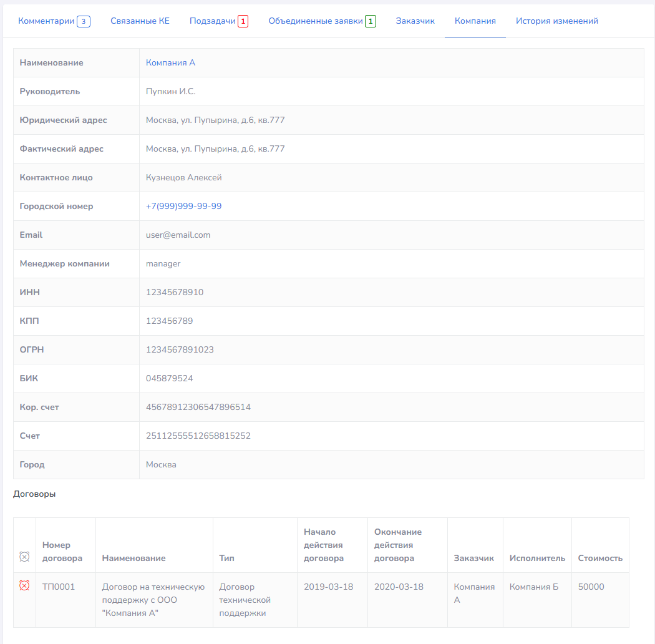Image resolution: width=655 pixels, height=644 pixels.
Task: Click the red cross icon in the ТП0001 row
Action: 24,585
